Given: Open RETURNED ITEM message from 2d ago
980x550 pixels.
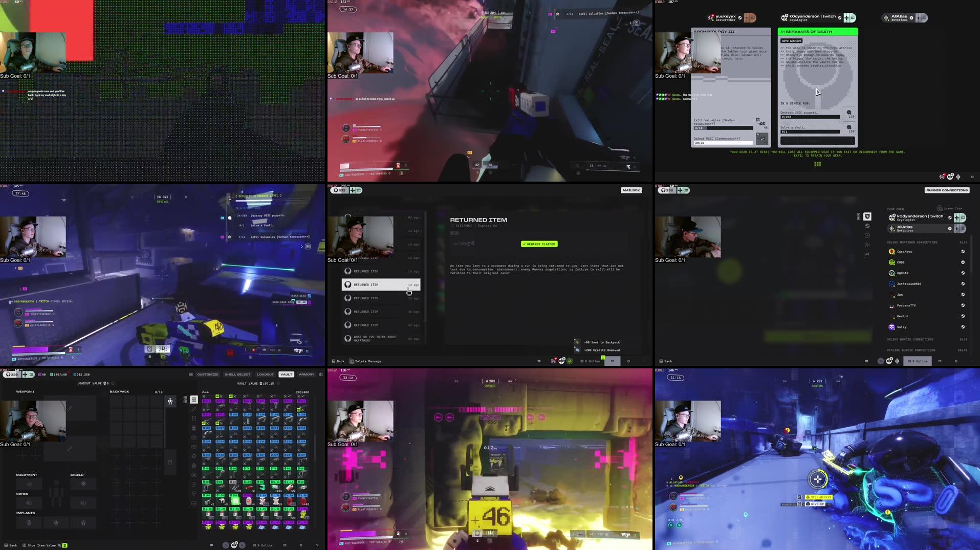Looking at the screenshot, I should pyautogui.click(x=381, y=298).
